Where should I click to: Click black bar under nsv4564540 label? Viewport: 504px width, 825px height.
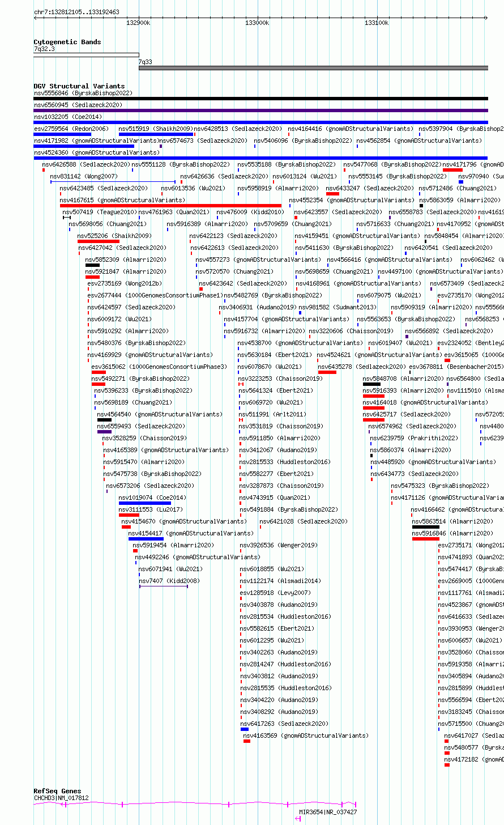click(x=104, y=420)
